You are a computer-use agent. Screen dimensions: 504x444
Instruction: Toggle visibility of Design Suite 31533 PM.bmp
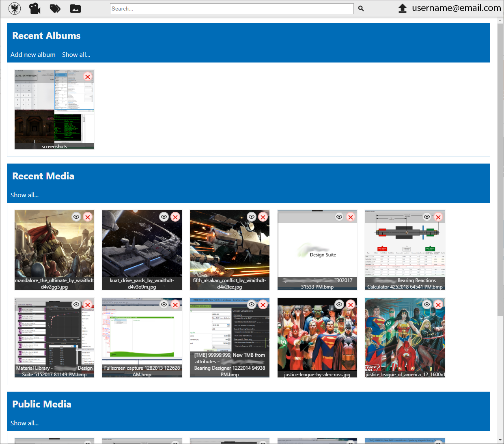339,217
